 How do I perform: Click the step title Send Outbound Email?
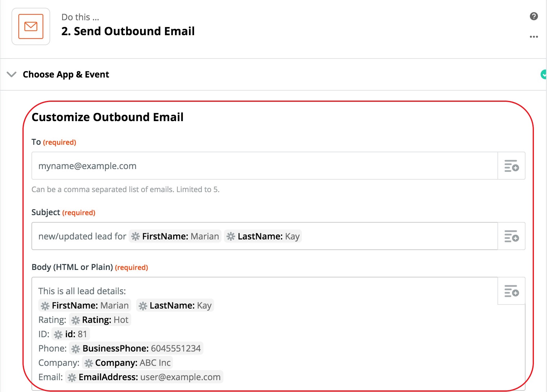point(128,31)
